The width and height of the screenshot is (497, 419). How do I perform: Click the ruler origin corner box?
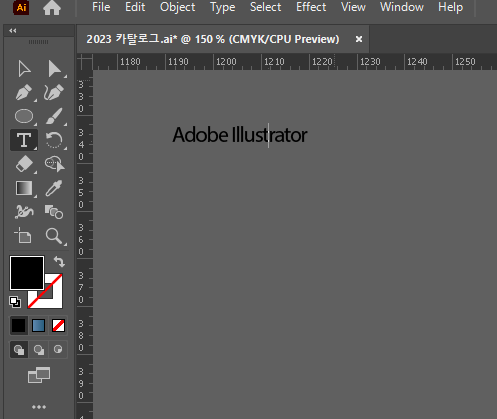click(85, 62)
